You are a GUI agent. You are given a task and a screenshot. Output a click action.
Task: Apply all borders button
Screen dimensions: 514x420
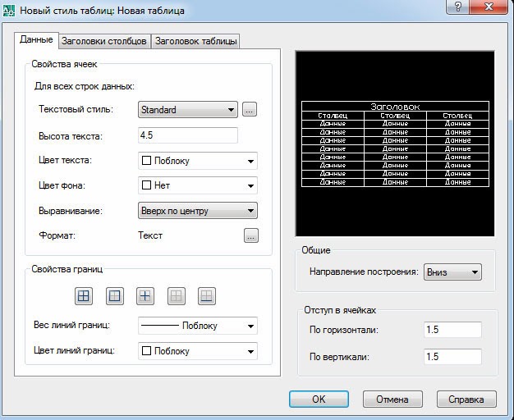[x=84, y=296]
